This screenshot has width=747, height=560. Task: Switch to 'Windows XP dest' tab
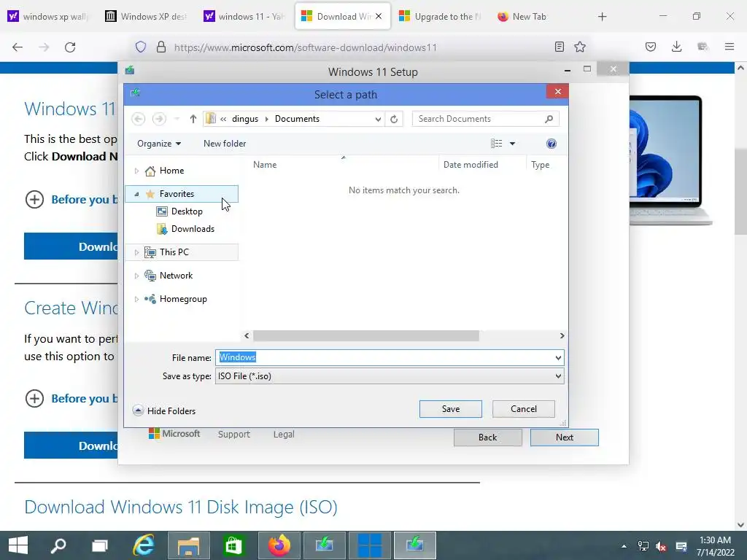click(x=147, y=17)
